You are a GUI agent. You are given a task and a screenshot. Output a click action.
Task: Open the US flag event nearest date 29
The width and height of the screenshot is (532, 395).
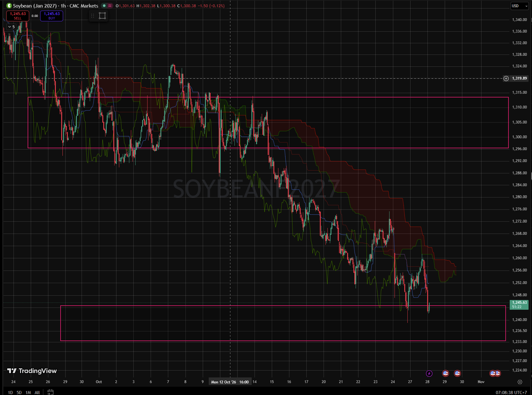445,373
